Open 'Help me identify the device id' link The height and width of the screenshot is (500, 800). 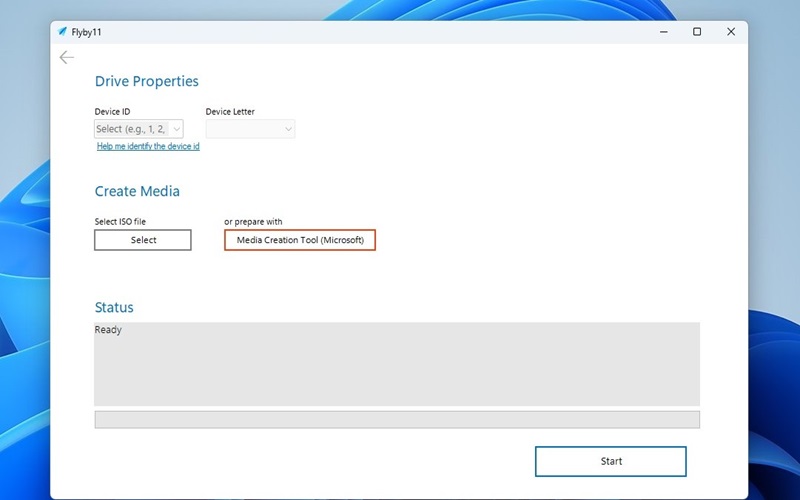coord(148,146)
